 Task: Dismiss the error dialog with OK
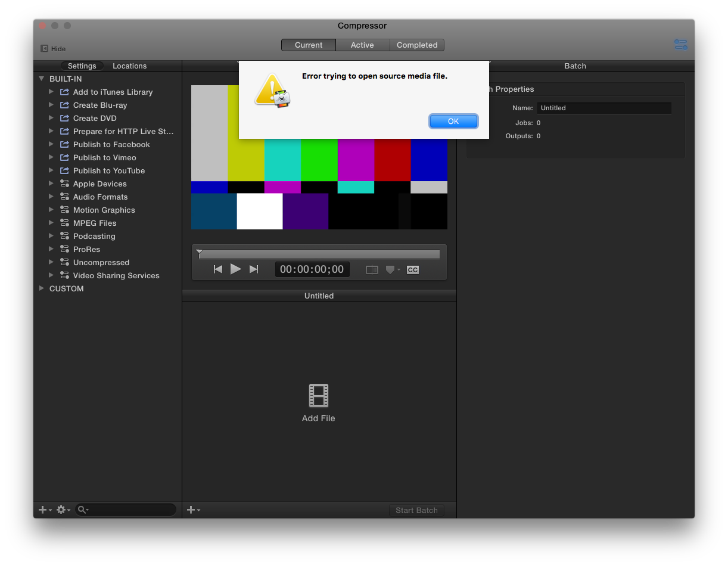click(453, 121)
